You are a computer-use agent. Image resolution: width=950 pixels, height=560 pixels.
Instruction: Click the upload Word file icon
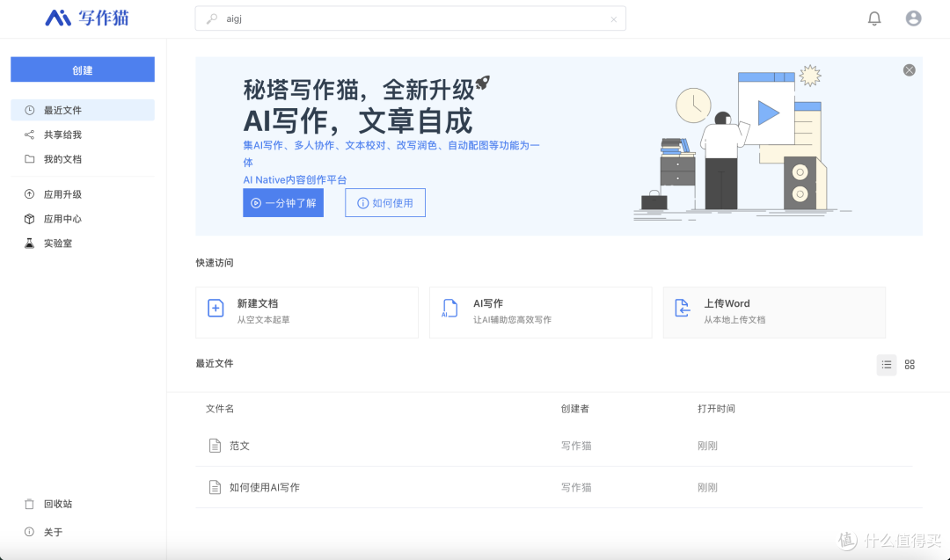pos(683,309)
